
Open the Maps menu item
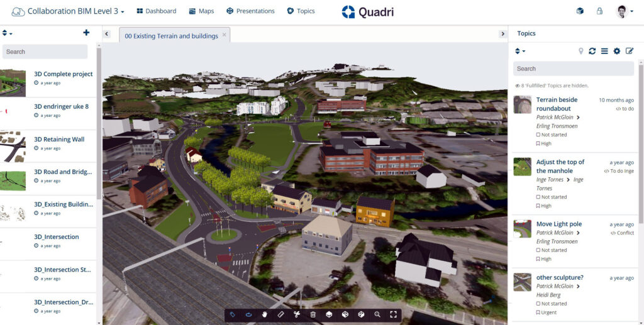point(201,11)
